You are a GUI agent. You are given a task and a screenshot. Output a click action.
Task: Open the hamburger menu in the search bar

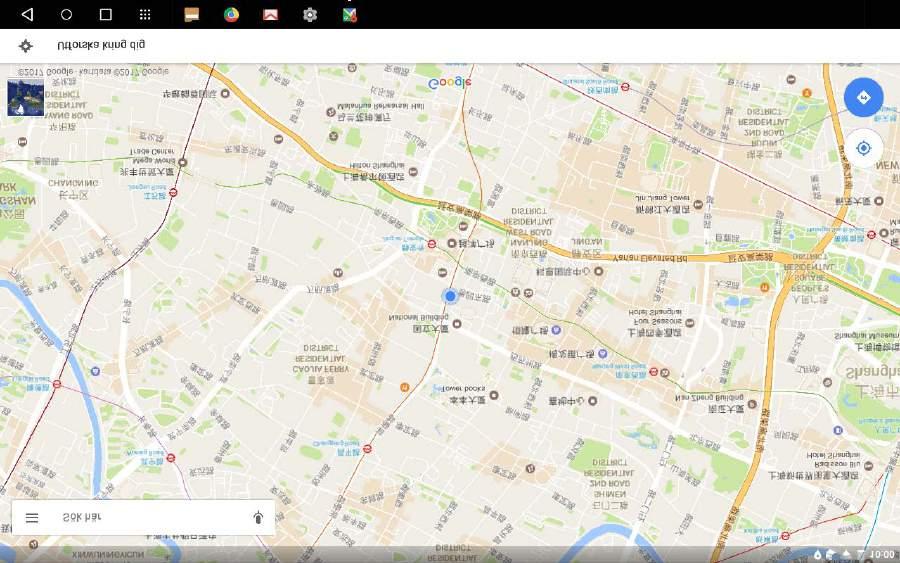(x=32, y=518)
